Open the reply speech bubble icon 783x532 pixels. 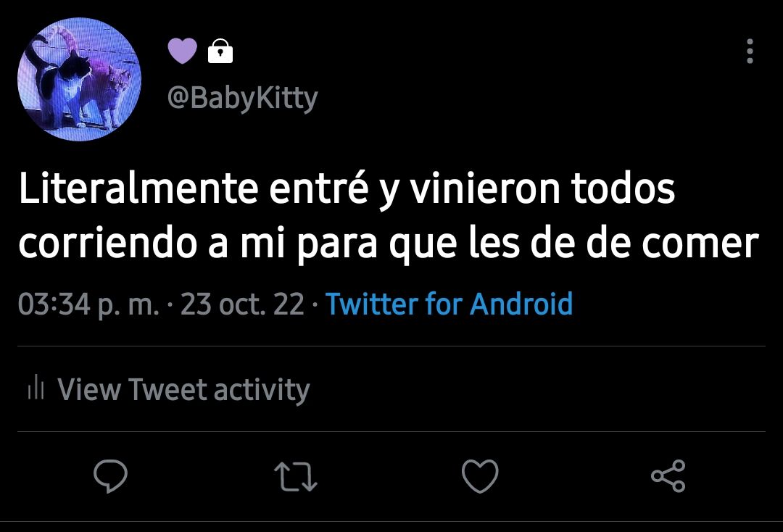coord(110,475)
